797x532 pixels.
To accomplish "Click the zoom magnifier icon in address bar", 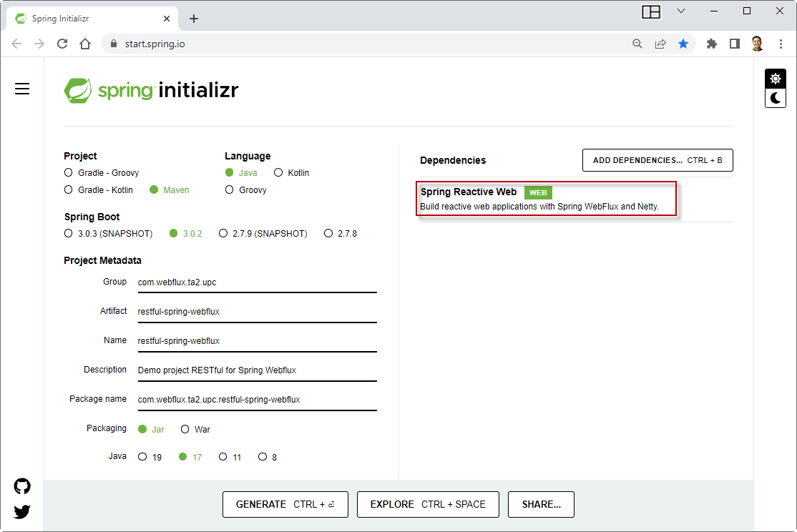I will point(637,44).
